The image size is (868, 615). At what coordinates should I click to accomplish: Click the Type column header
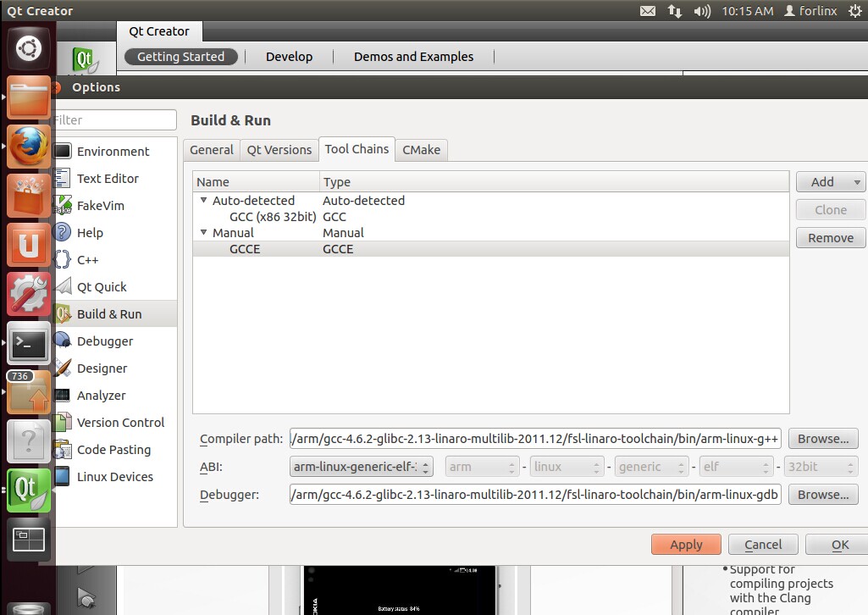(554, 181)
